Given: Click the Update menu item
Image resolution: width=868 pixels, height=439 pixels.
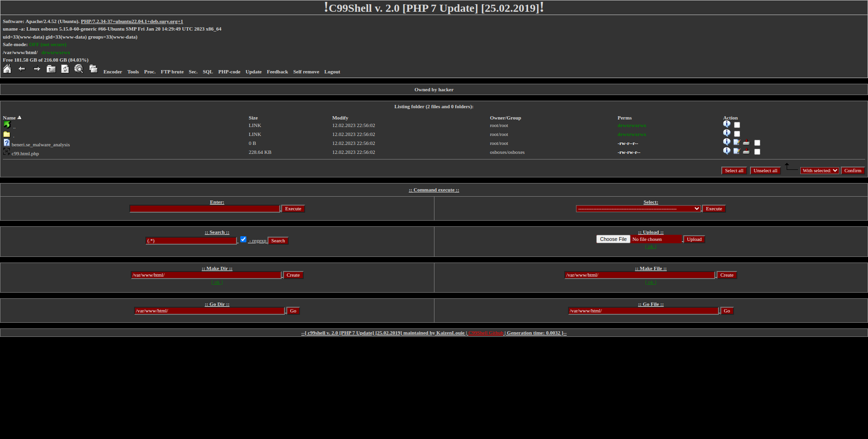Looking at the screenshot, I should 253,72.
